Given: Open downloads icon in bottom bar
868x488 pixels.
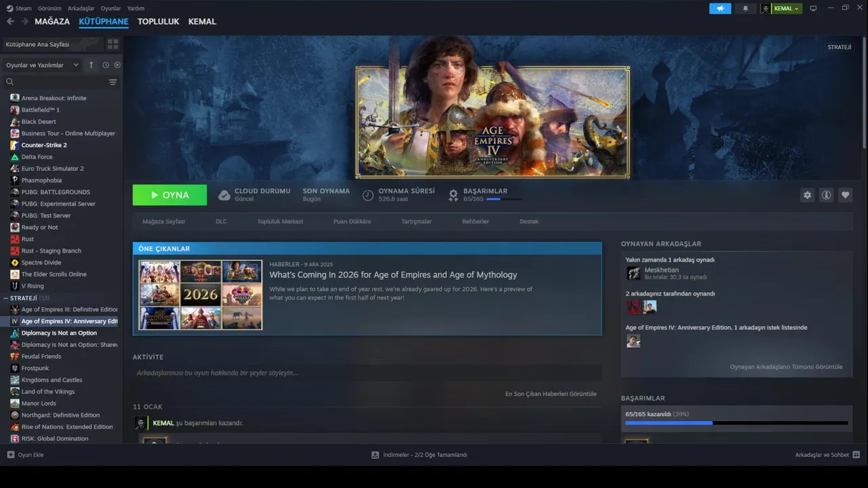Looking at the screenshot, I should click(375, 455).
